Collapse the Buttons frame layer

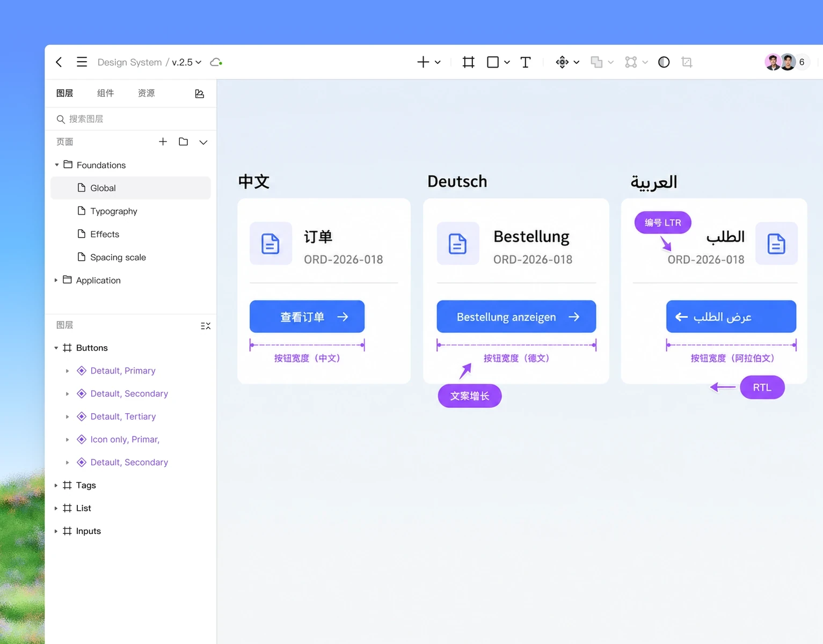pyautogui.click(x=56, y=348)
